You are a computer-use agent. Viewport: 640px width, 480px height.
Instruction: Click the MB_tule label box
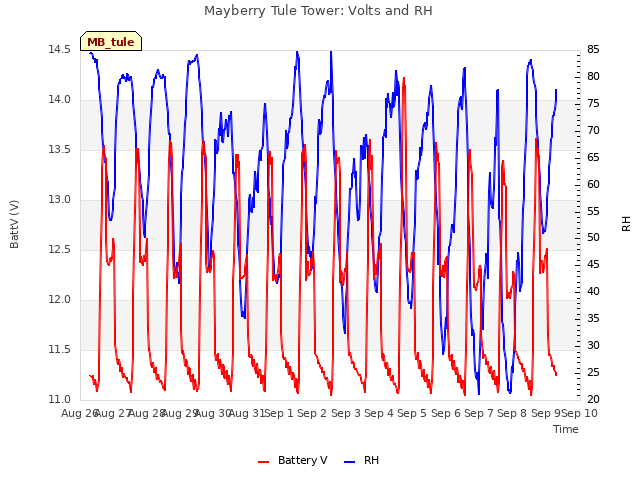[111, 41]
